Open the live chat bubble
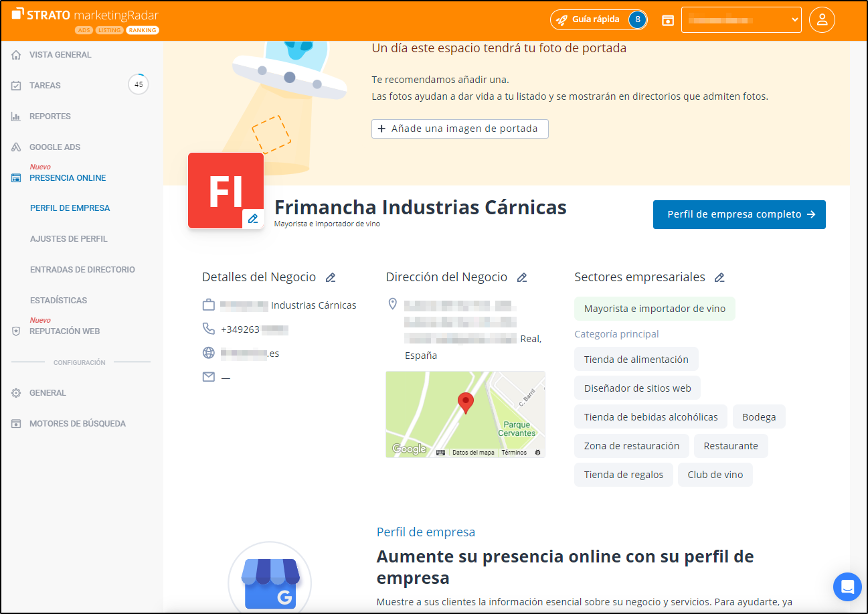The height and width of the screenshot is (614, 868). pyautogui.click(x=847, y=587)
